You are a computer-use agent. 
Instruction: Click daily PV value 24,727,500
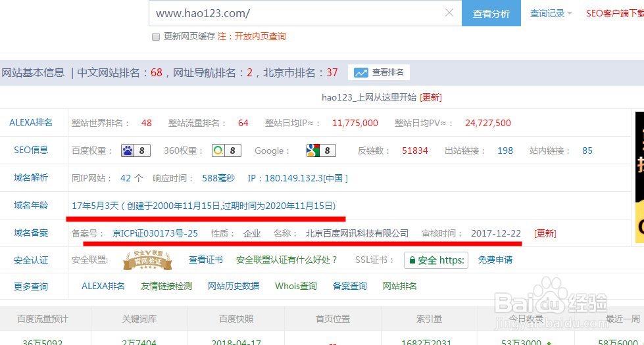[x=488, y=123]
